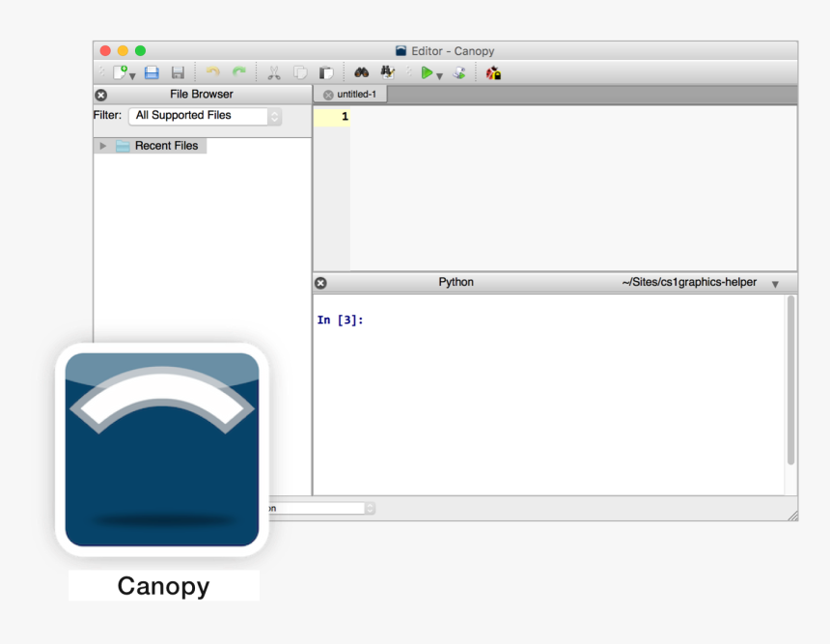830x644 pixels.
Task: Open the All Supported Files filter dropdown
Action: pyautogui.click(x=272, y=115)
